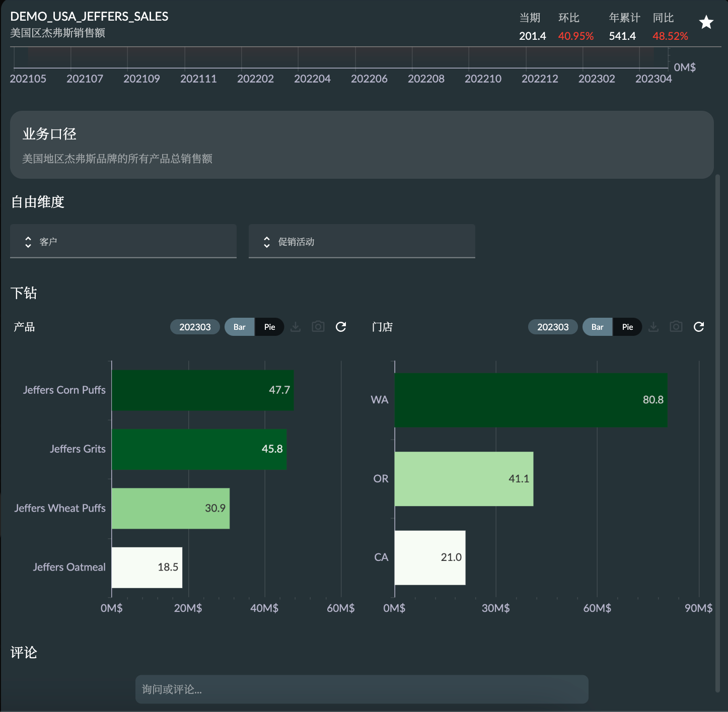Viewport: 728px width, 712px height.
Task: Click the download icon on the 门店 chart
Action: pyautogui.click(x=653, y=327)
